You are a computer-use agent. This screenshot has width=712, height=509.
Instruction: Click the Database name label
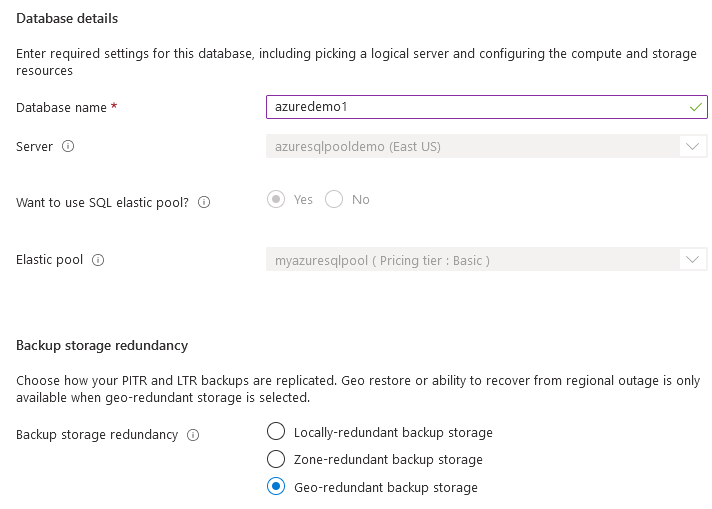point(61,108)
